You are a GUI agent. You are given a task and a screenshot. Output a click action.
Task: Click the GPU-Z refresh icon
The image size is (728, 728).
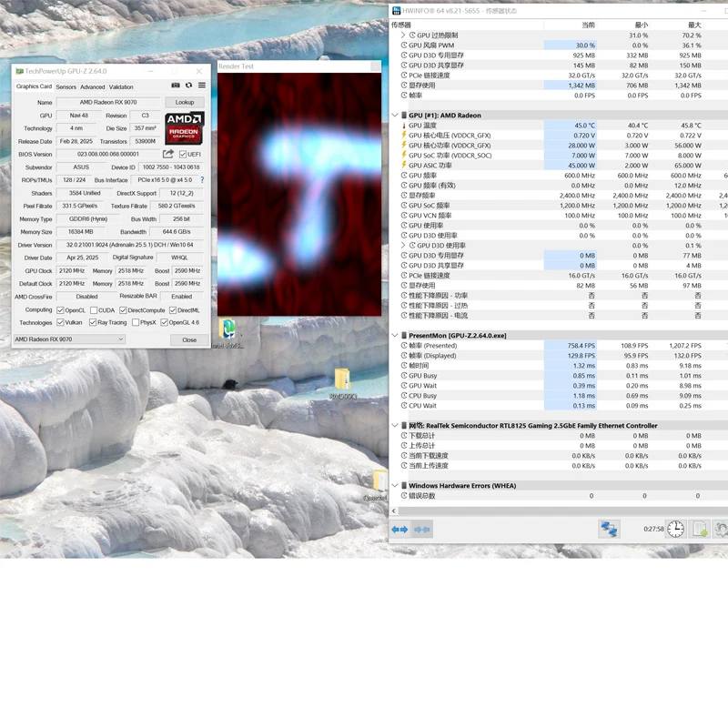[x=188, y=86]
